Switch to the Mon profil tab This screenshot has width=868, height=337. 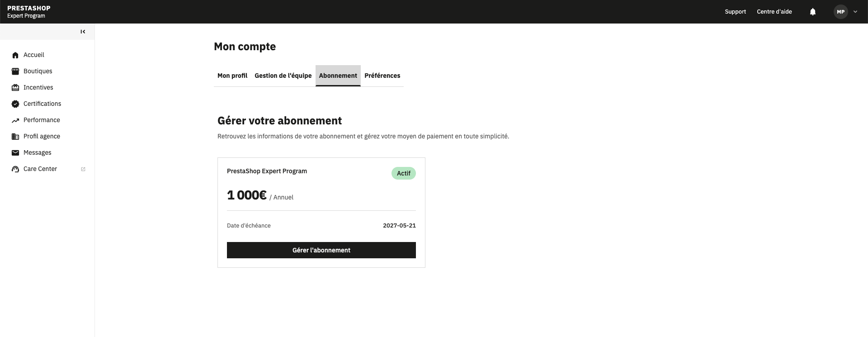[x=232, y=76]
